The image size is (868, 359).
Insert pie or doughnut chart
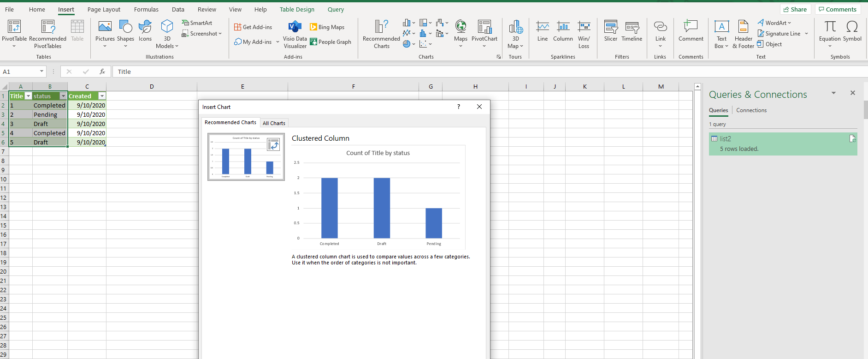click(x=409, y=44)
